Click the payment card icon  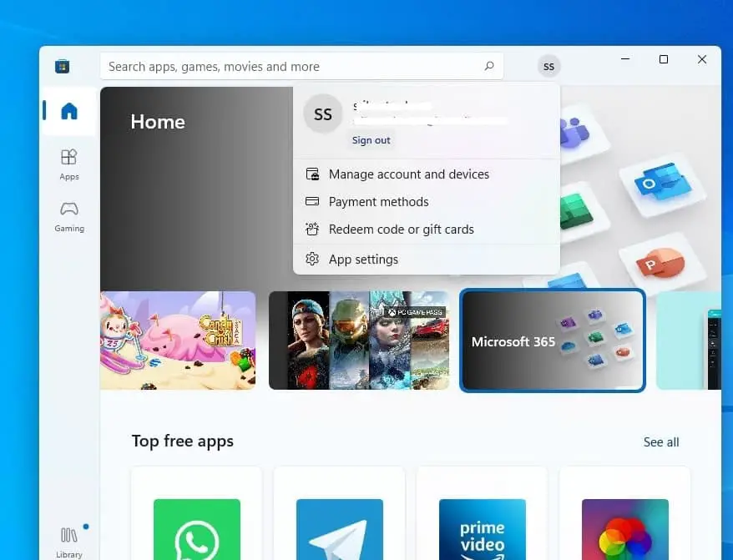point(312,201)
